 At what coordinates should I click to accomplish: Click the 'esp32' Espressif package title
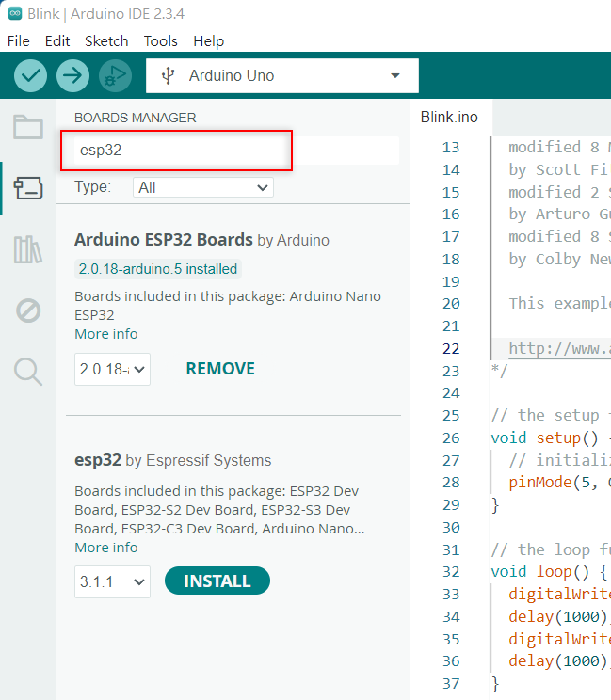click(98, 460)
